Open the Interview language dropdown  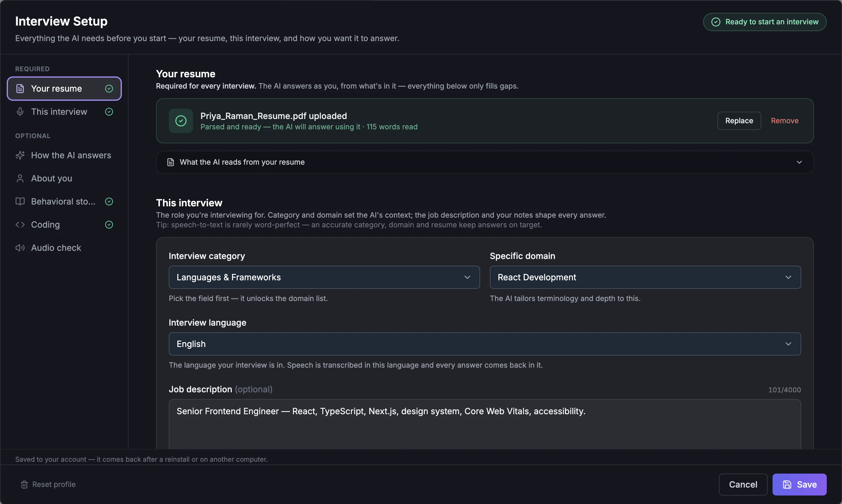[484, 344]
